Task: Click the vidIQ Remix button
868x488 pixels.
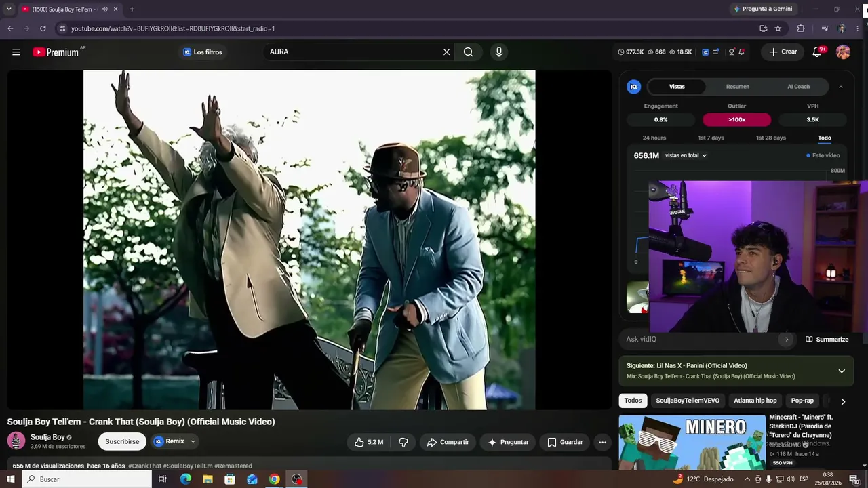Action: (x=169, y=441)
